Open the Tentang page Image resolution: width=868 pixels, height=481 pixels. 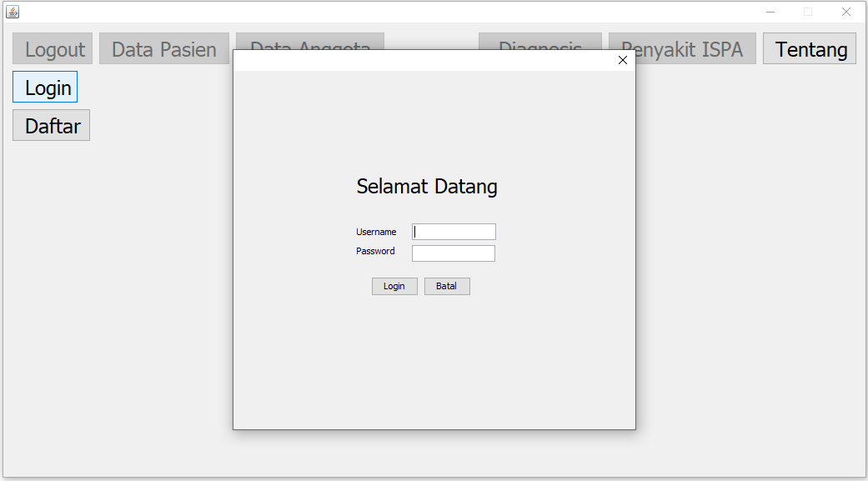pos(810,49)
